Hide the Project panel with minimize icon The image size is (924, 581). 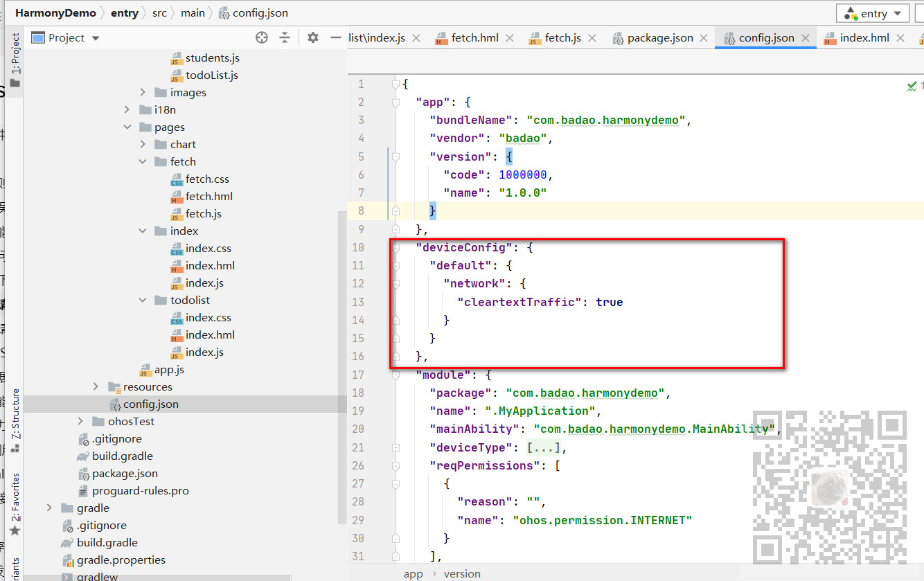[336, 37]
